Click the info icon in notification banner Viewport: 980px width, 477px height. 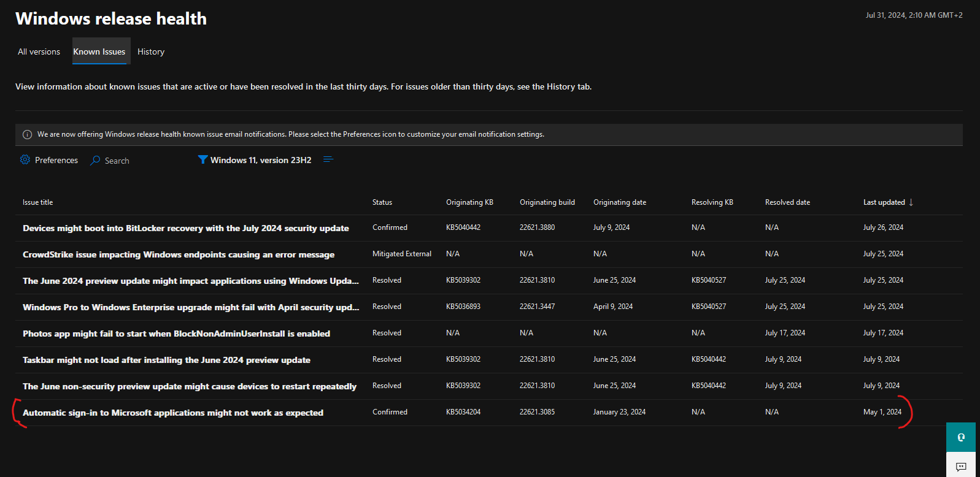27,134
